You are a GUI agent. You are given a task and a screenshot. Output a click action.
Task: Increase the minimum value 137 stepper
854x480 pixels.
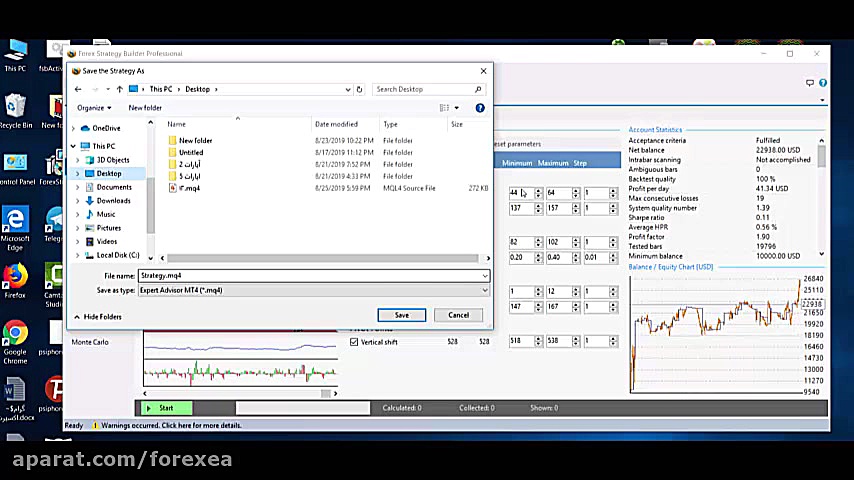point(539,206)
